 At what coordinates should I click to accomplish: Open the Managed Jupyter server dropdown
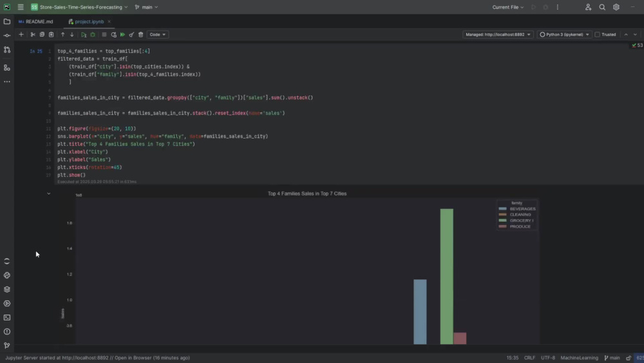pyautogui.click(x=498, y=35)
